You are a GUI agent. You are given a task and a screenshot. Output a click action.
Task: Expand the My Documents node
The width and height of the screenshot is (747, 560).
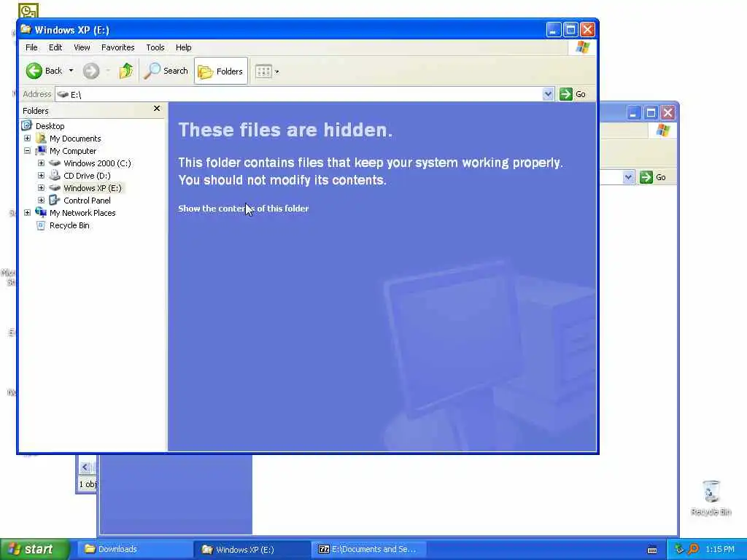[x=27, y=138]
